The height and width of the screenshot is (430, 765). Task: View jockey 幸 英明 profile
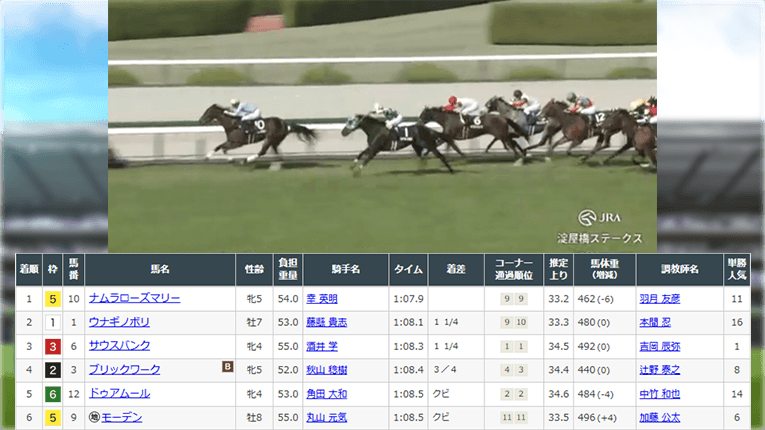pos(322,299)
